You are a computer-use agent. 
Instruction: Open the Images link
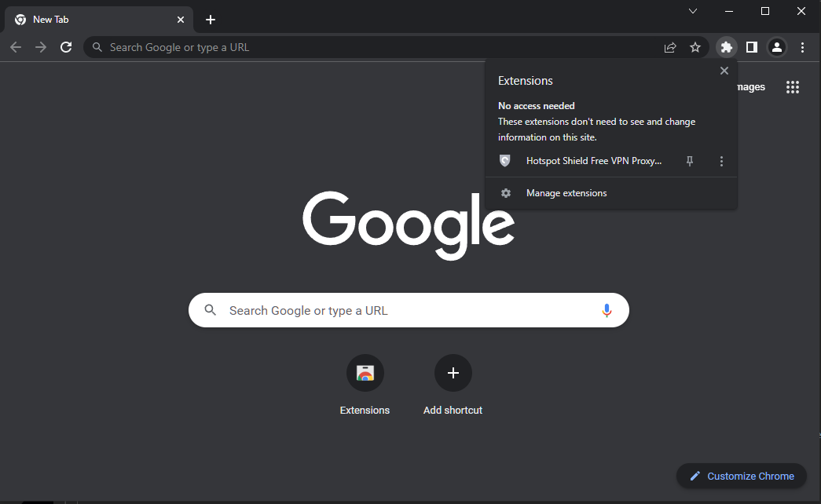752,87
